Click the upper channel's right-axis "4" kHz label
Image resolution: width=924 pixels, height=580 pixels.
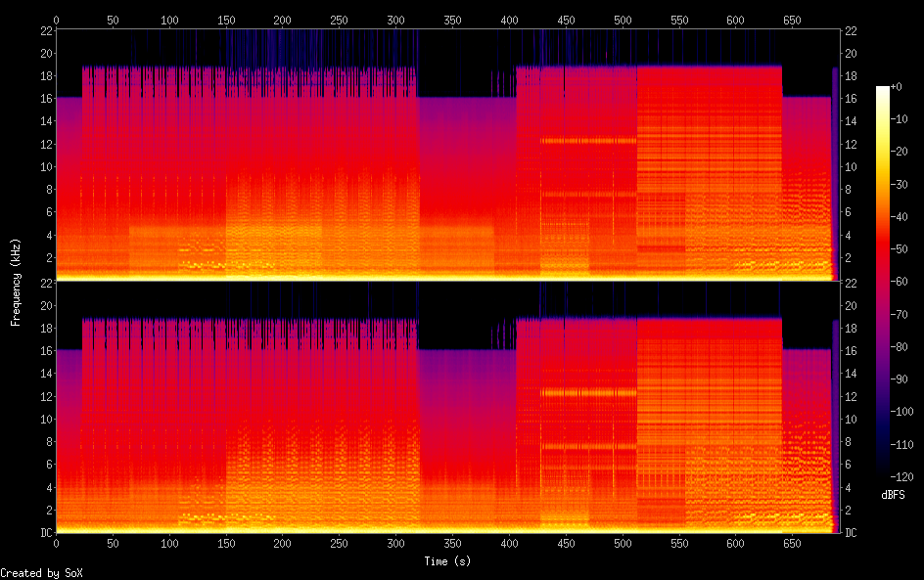(848, 235)
